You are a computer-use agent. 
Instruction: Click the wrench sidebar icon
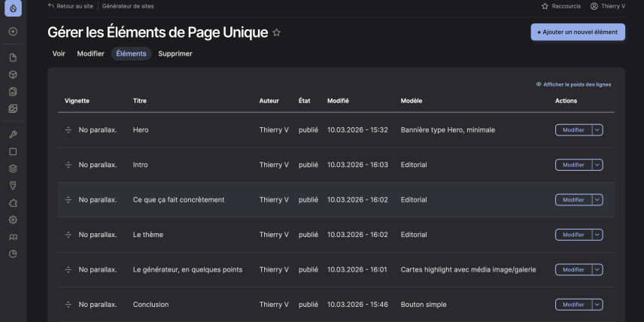pos(13,135)
